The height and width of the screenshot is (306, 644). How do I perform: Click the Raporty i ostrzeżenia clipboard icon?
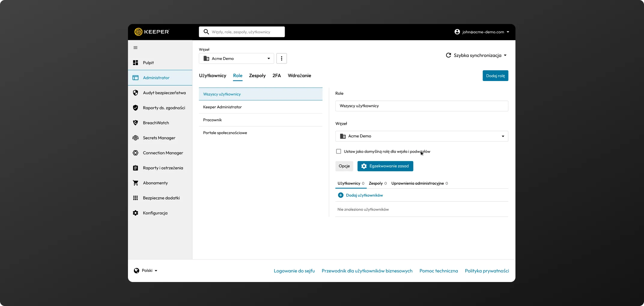tap(135, 168)
